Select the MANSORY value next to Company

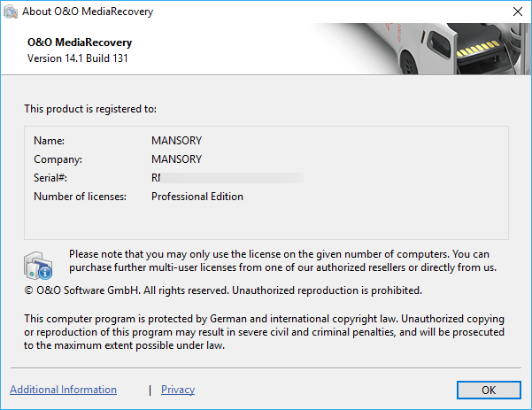coord(176,159)
